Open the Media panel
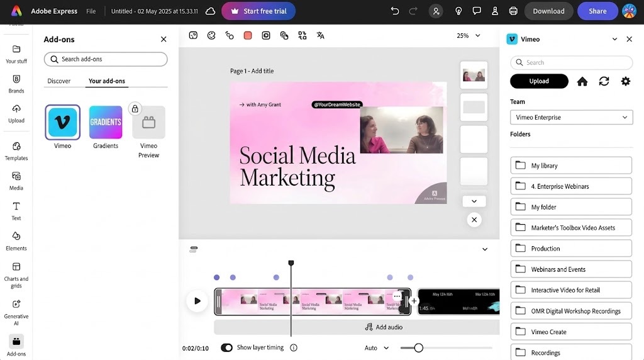Viewport: 644px width, 360px height. [x=16, y=181]
